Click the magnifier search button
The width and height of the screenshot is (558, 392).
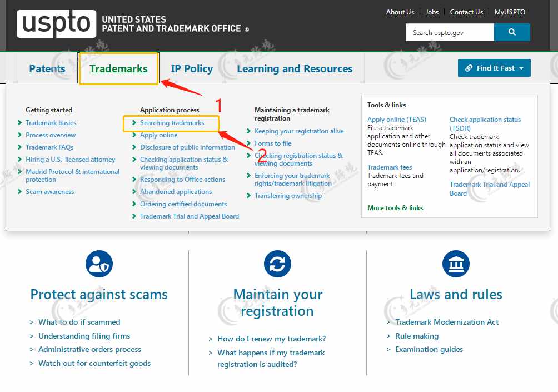point(512,32)
